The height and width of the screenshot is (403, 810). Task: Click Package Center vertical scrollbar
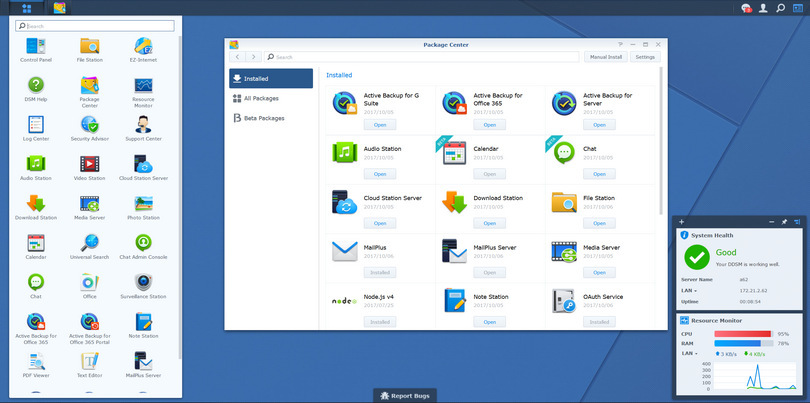coord(661,141)
